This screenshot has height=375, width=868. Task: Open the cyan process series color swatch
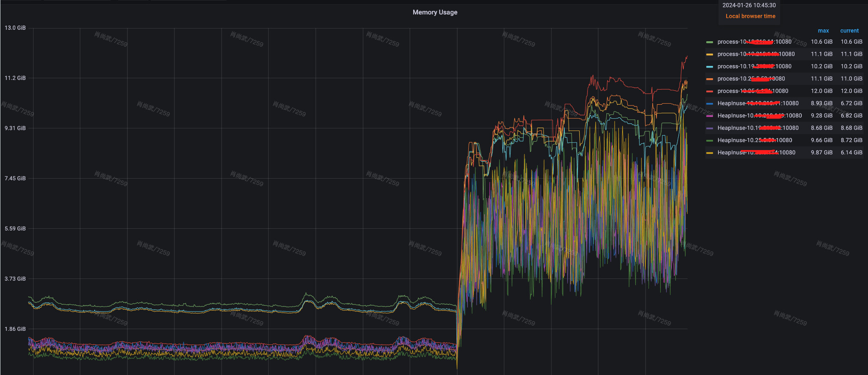(710, 67)
